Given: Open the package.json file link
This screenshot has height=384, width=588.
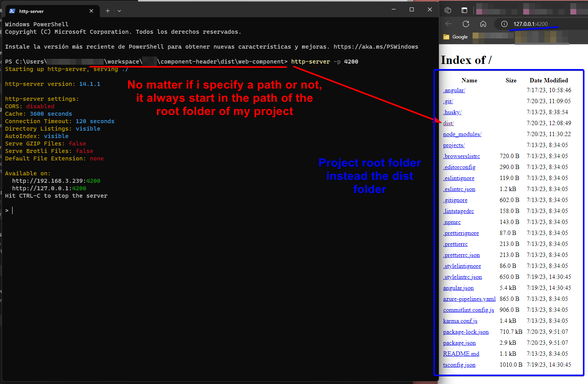Looking at the screenshot, I should (459, 343).
